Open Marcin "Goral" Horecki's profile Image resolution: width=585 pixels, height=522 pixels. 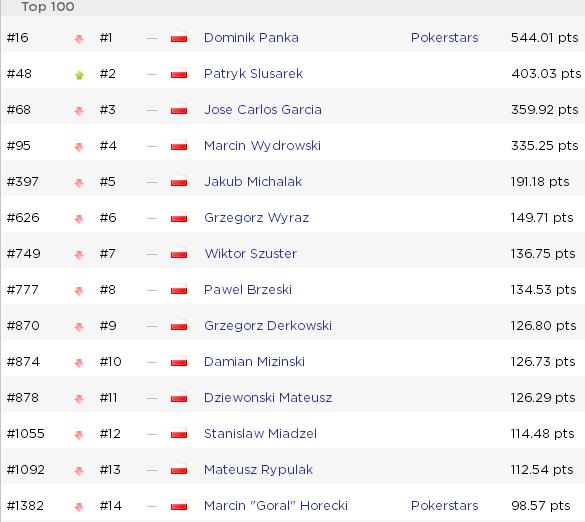[276, 506]
